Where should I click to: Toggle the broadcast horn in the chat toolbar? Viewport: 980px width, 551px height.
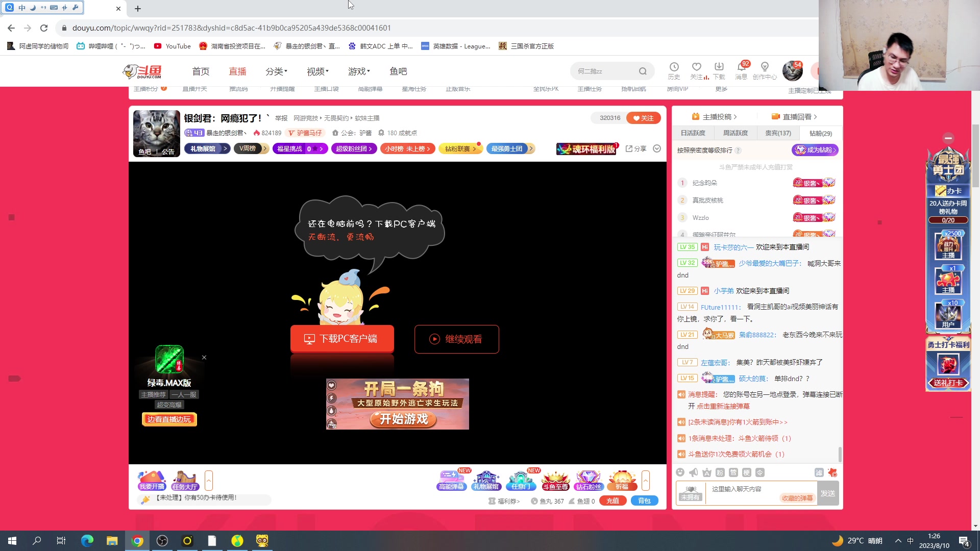pyautogui.click(x=693, y=472)
